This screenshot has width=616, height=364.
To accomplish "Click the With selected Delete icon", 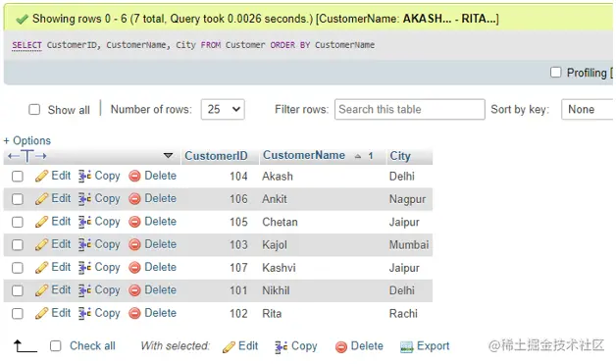I will coord(341,346).
